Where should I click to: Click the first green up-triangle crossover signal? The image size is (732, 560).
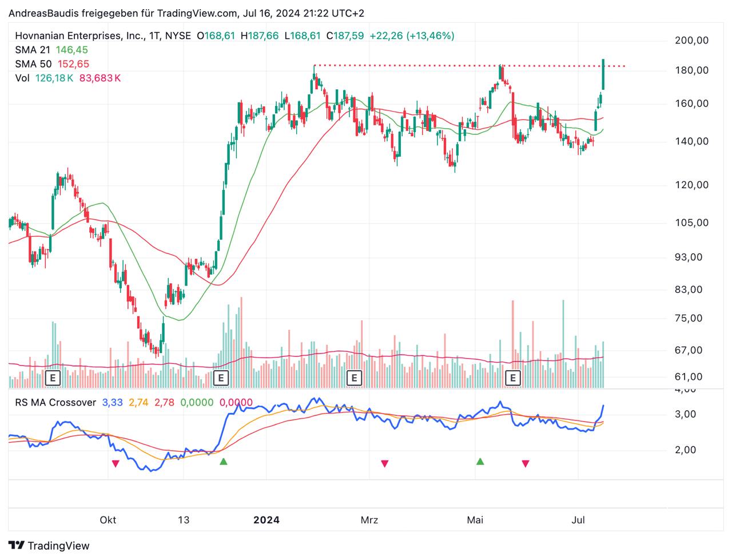(x=224, y=461)
